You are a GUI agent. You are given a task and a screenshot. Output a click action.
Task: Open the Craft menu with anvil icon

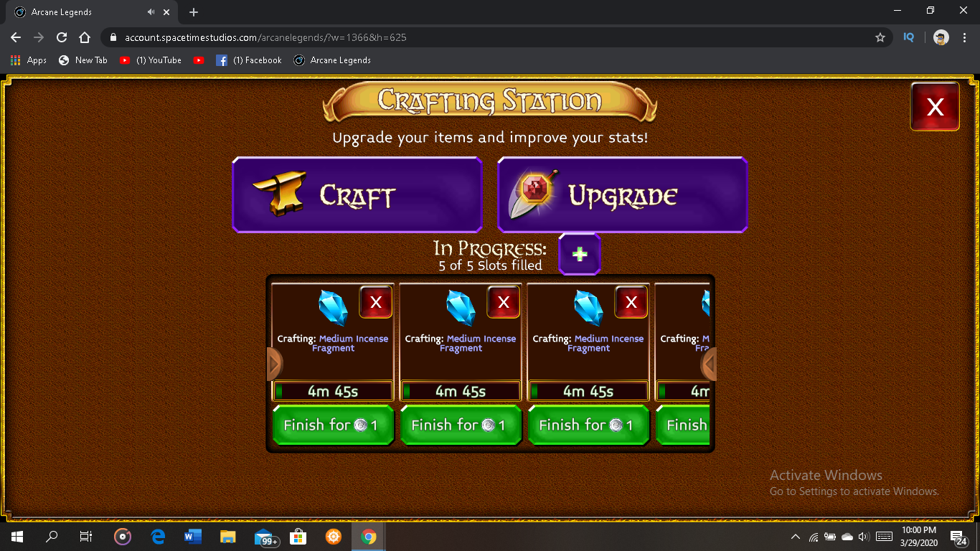(357, 195)
